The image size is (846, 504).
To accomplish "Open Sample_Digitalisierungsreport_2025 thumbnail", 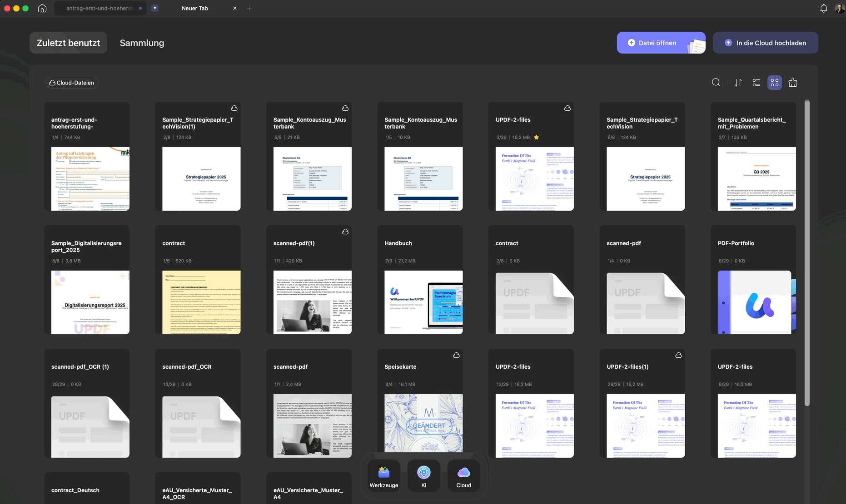I will [x=90, y=302].
